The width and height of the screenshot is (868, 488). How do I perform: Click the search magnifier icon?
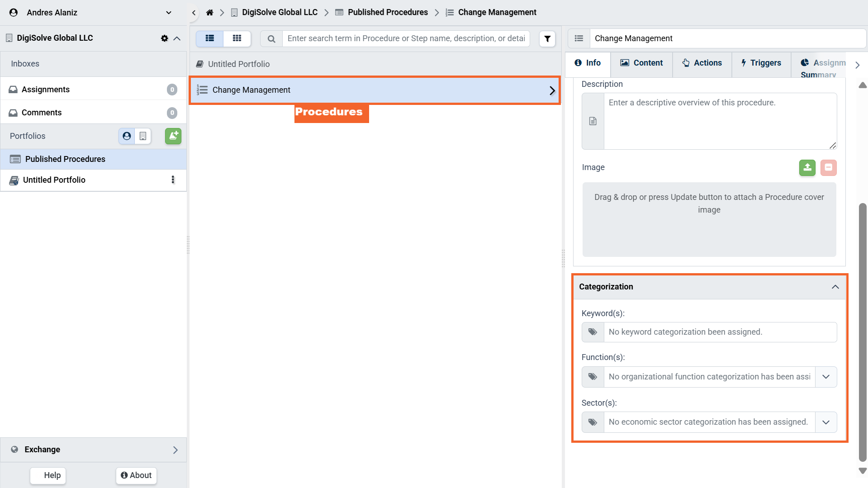tap(271, 39)
